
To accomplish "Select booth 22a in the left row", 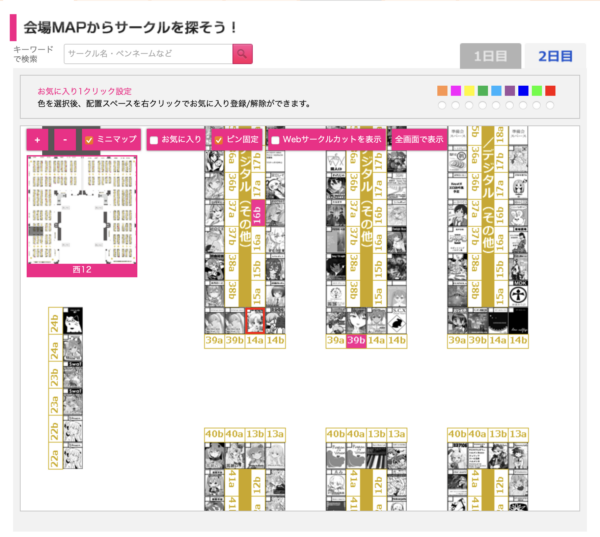I will click(x=55, y=455).
